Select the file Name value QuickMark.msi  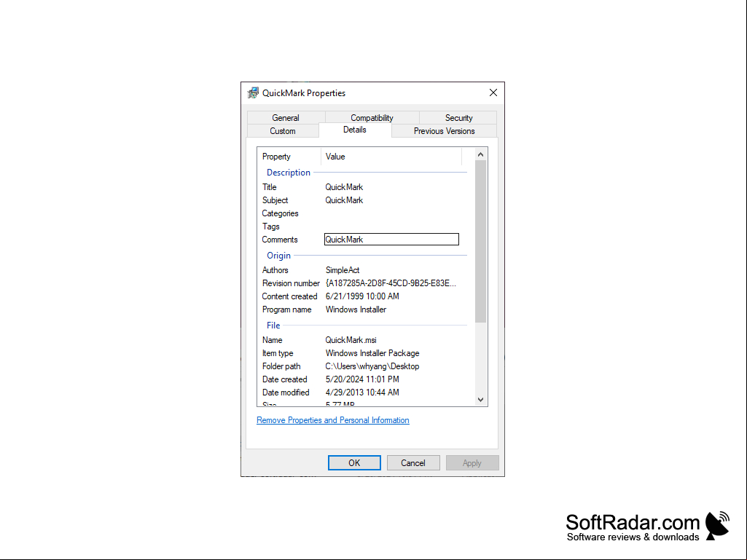coord(351,340)
